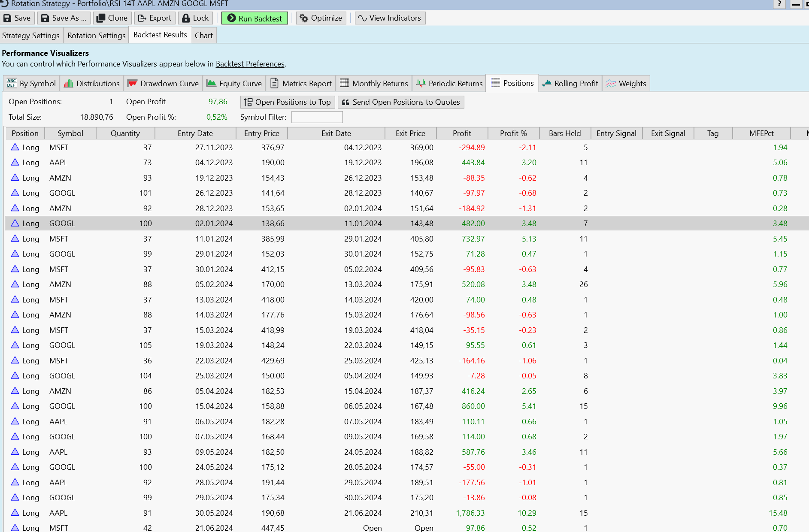Image resolution: width=809 pixels, height=532 pixels.
Task: Open View Indicators from toolbar
Action: click(x=390, y=18)
